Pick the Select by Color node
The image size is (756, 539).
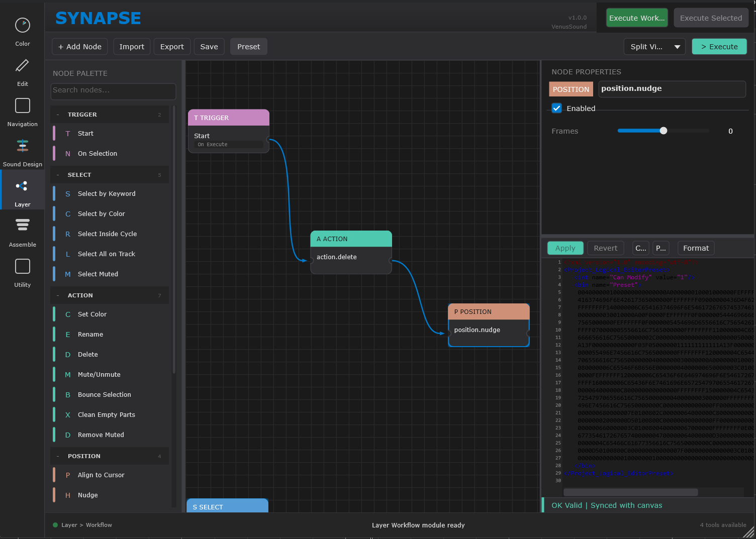click(x=111, y=214)
